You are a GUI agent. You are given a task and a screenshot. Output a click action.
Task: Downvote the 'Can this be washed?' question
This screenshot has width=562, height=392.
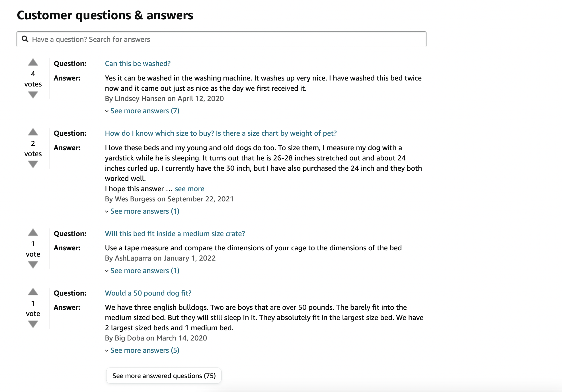[33, 95]
